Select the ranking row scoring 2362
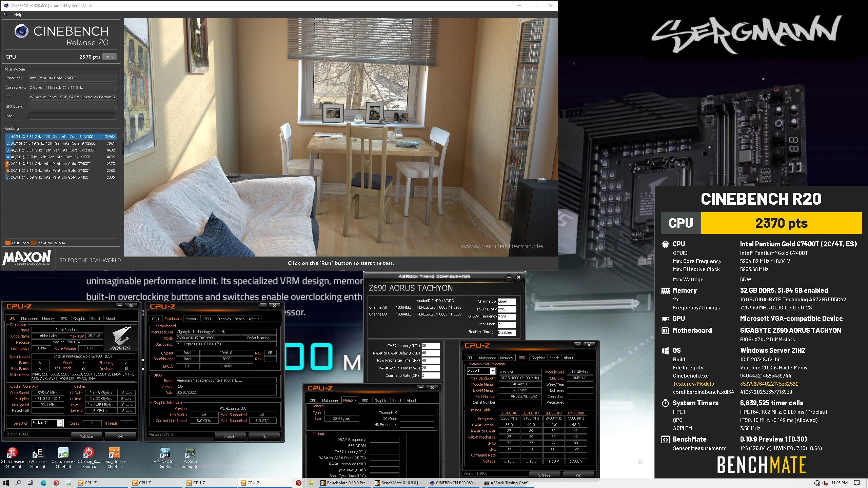The image size is (868, 488). [x=61, y=170]
